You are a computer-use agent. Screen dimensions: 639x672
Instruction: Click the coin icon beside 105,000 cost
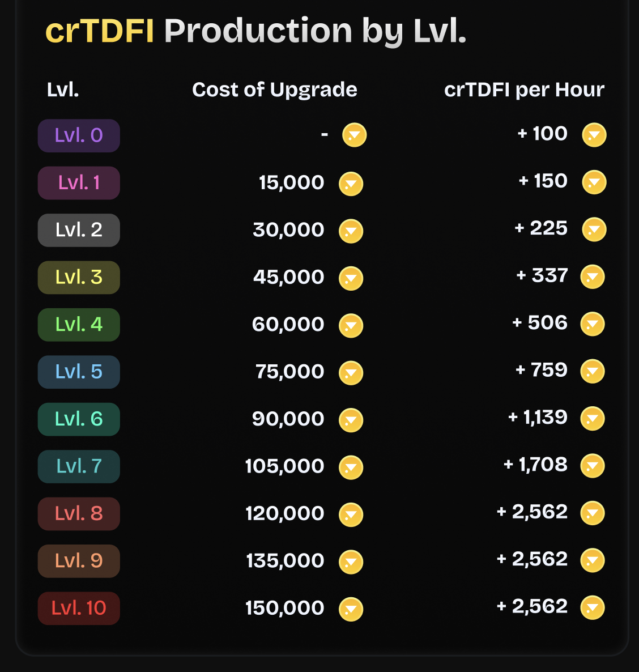click(351, 467)
